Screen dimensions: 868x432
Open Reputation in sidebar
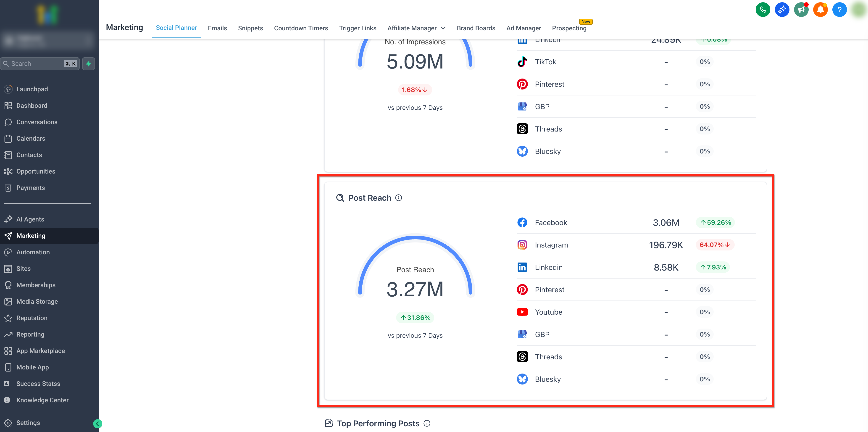pyautogui.click(x=49, y=318)
